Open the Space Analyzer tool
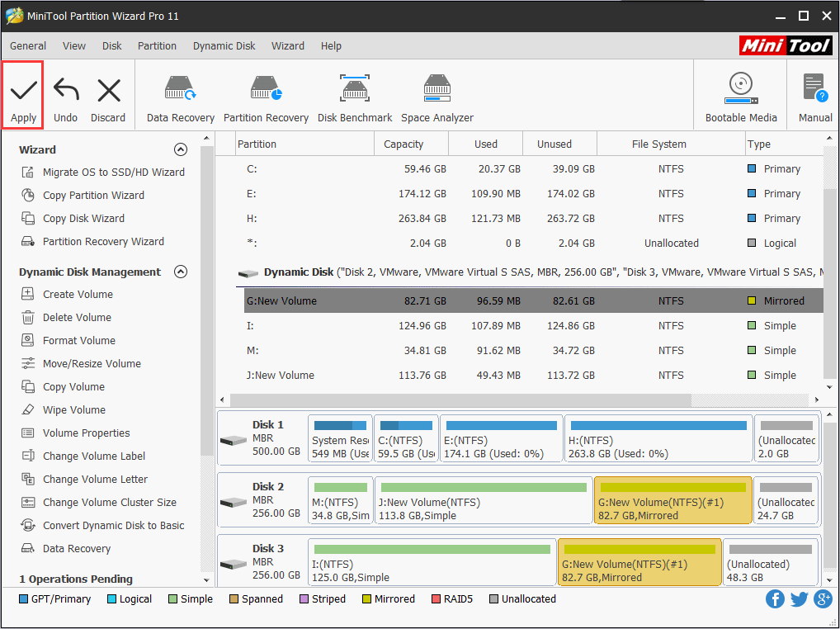Image resolution: width=840 pixels, height=629 pixels. click(x=437, y=99)
